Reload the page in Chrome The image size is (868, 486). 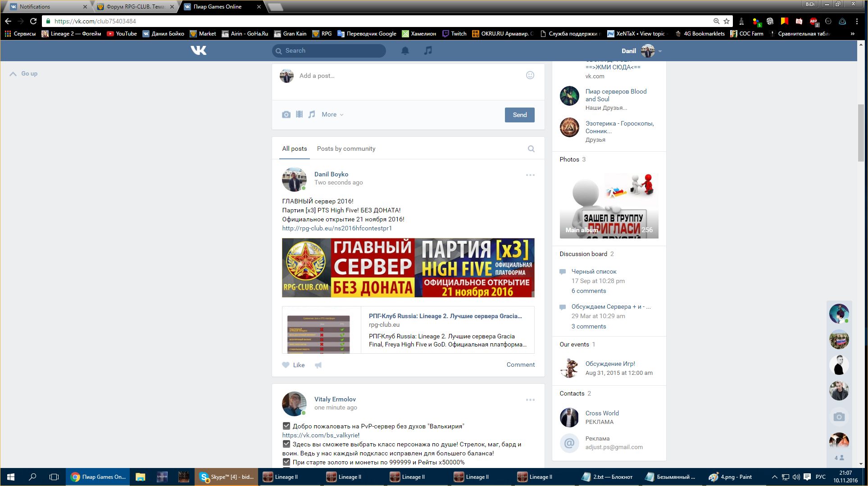pyautogui.click(x=33, y=21)
